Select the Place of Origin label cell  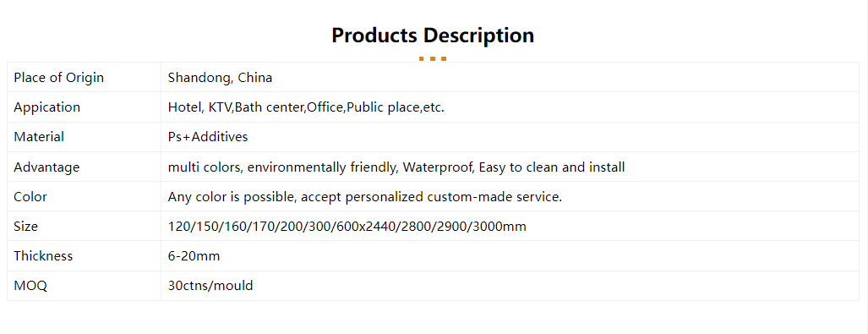coord(85,77)
